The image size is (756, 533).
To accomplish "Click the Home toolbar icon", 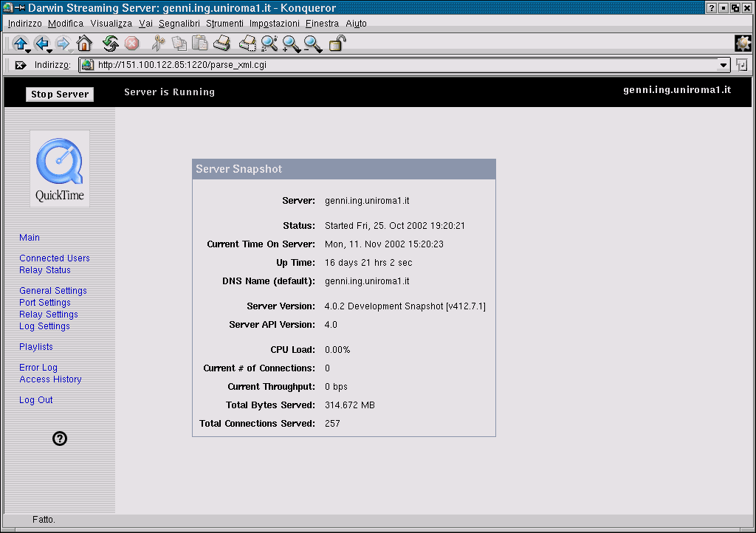I will click(84, 44).
